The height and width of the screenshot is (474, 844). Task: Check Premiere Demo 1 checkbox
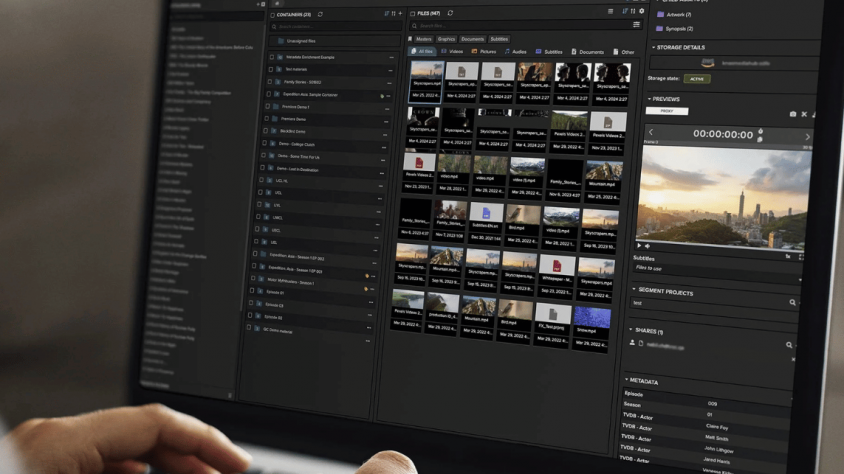268,107
